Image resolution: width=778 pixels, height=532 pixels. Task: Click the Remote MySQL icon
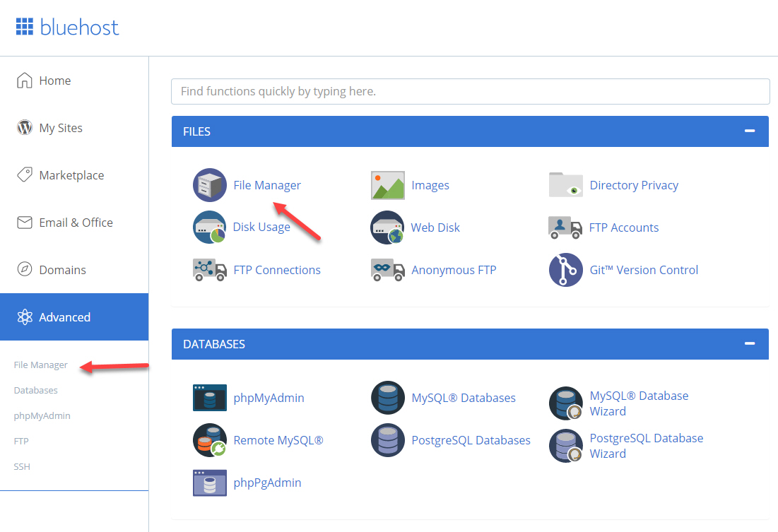coord(210,440)
